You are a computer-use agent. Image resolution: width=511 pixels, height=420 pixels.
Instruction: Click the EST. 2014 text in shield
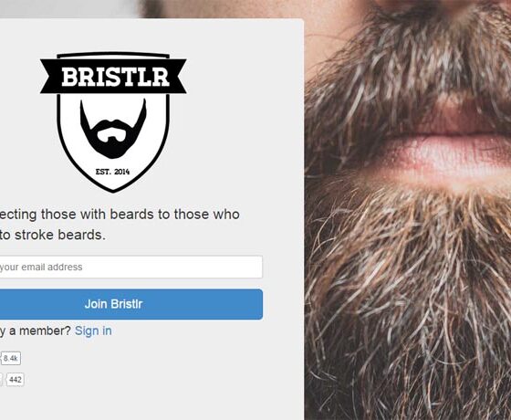click(113, 172)
